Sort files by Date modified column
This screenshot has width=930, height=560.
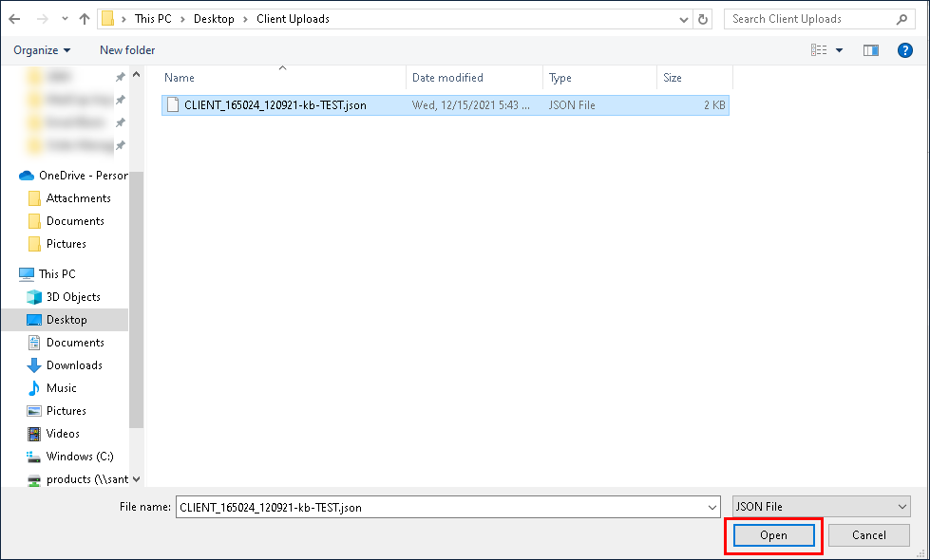point(447,78)
